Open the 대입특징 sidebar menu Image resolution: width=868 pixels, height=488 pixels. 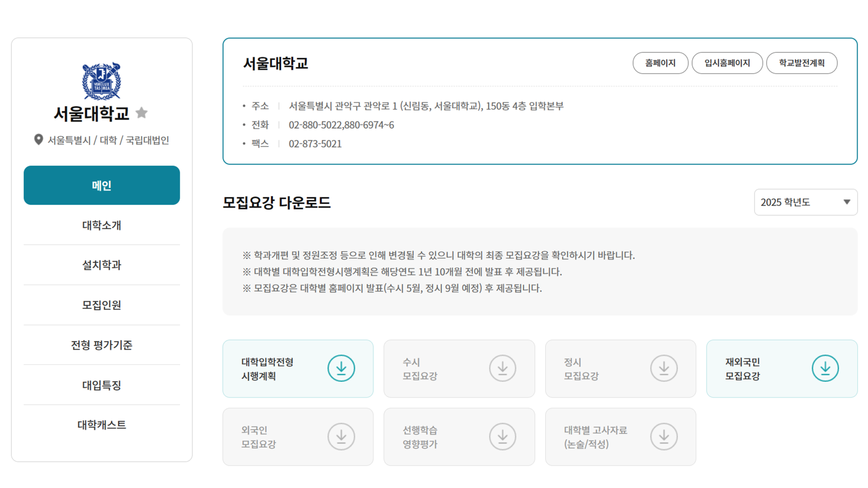(101, 385)
